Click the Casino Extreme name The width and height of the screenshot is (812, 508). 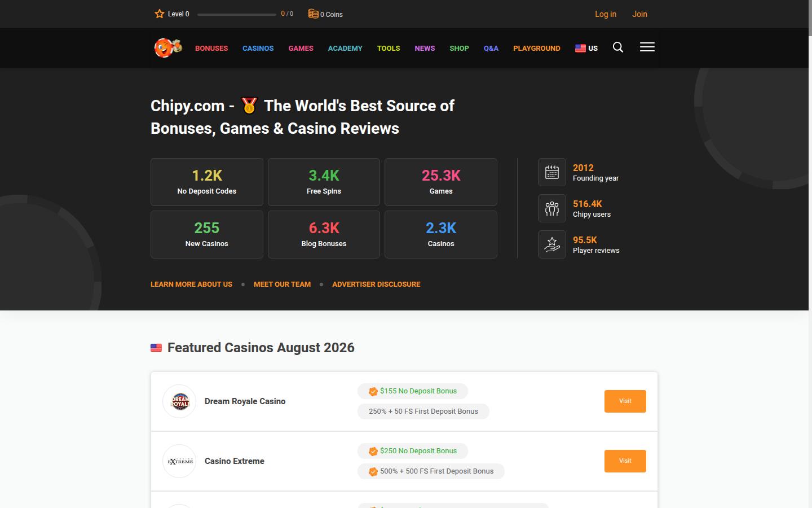(x=235, y=461)
